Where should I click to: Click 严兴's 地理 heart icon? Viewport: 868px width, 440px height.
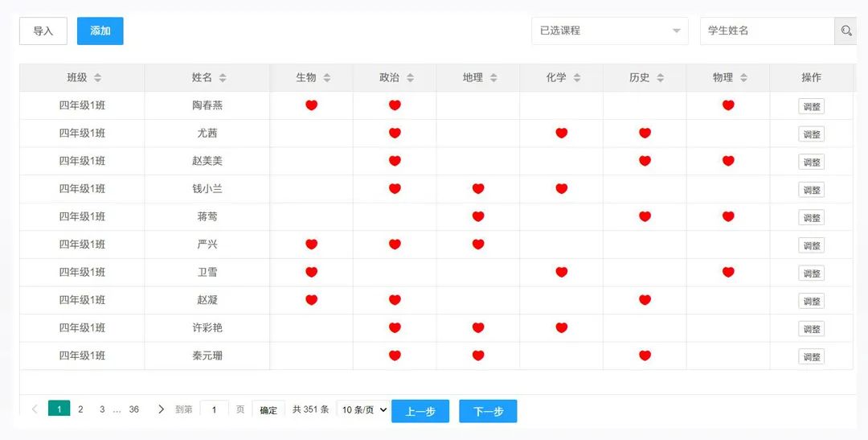tap(478, 244)
